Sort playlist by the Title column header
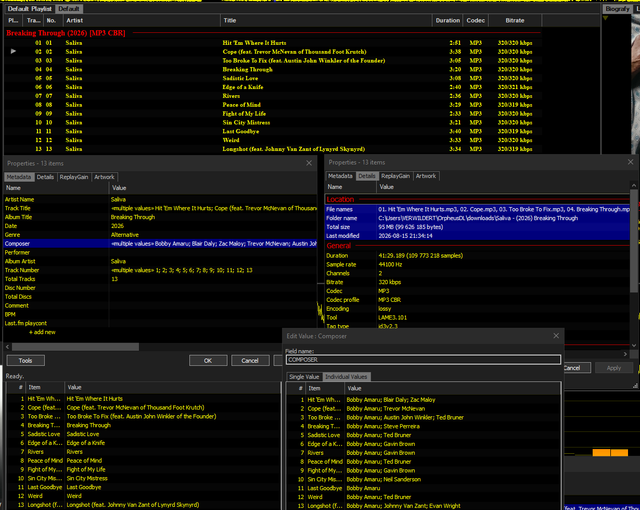This screenshot has height=510, width=640. click(x=326, y=20)
